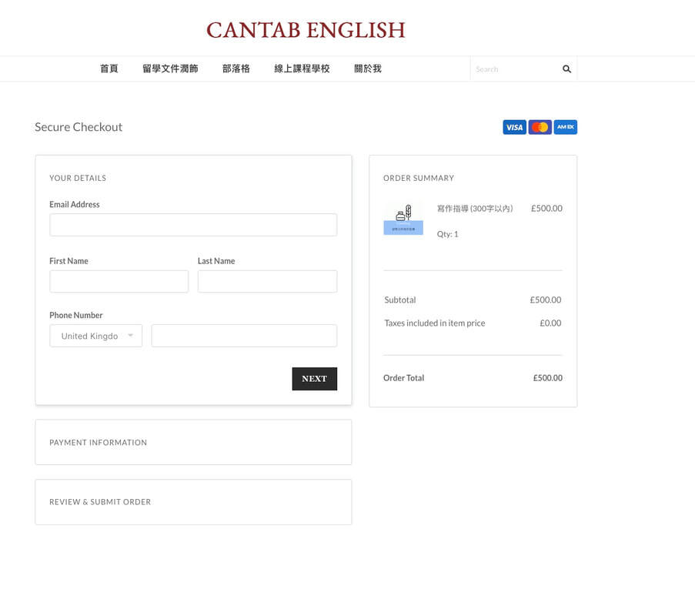695x616 pixels.
Task: Select 關於我 in navigation bar
Action: 368,69
